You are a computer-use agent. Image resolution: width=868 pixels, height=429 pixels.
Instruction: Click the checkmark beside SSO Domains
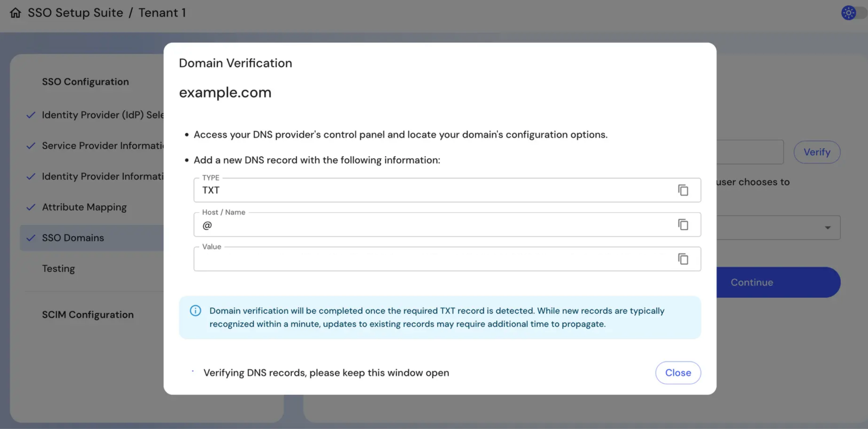pos(31,238)
